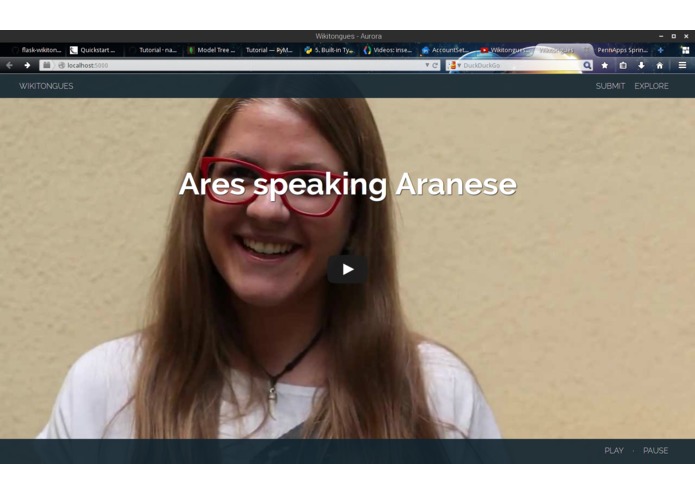Click the magnifier search icon
The image size is (695, 494).
[587, 65]
